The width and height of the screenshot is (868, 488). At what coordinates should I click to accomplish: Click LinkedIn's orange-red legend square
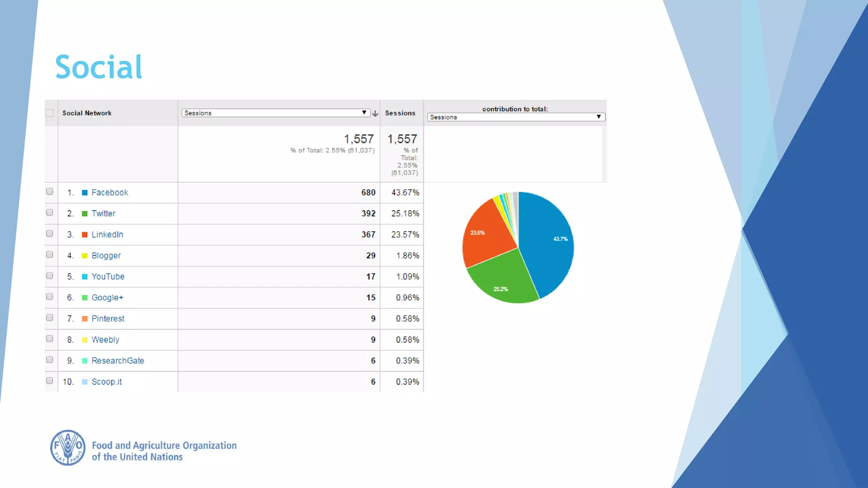pos(85,235)
